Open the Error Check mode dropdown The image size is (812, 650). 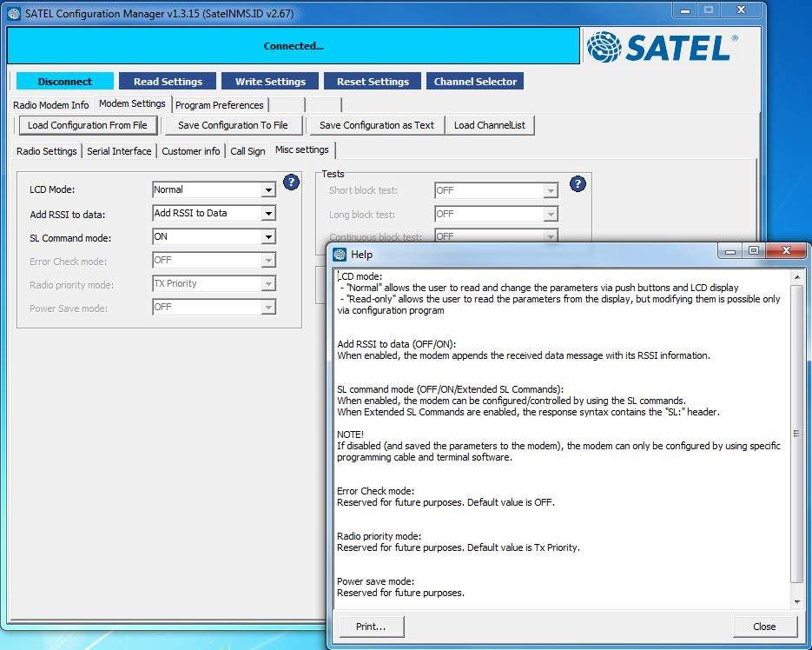(268, 260)
